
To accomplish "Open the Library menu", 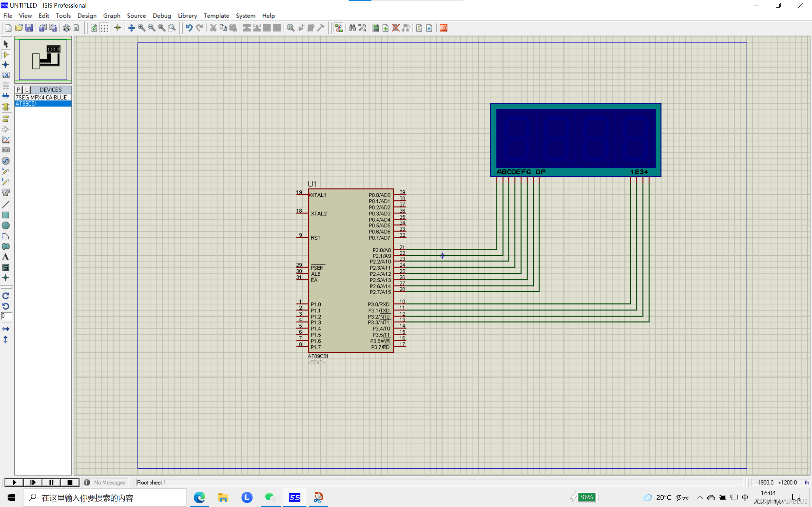I will click(187, 16).
